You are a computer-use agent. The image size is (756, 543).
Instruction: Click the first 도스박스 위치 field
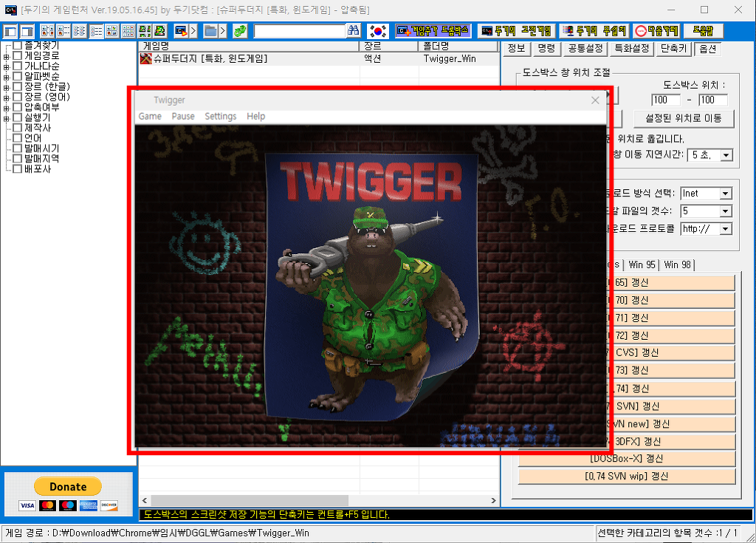[665, 100]
